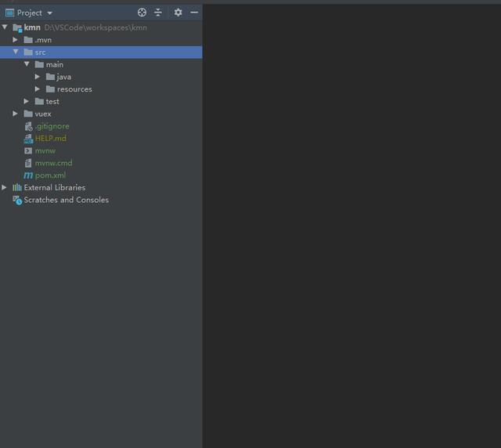Click the locate/select opened file crosshair icon
Screen dimensions: 501x448
pos(142,13)
